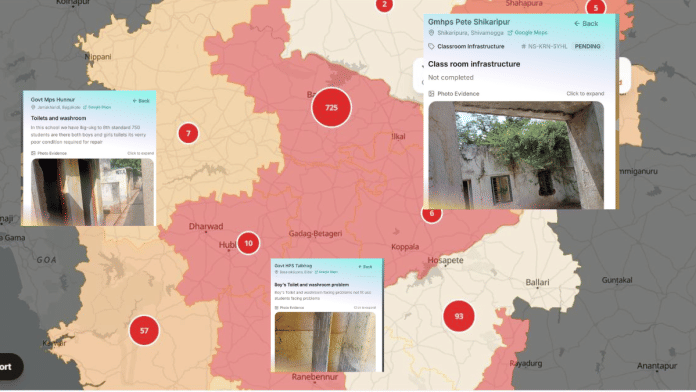Click 'Toilets and washroom' heading
This screenshot has width=696, height=392.
pos(58,118)
